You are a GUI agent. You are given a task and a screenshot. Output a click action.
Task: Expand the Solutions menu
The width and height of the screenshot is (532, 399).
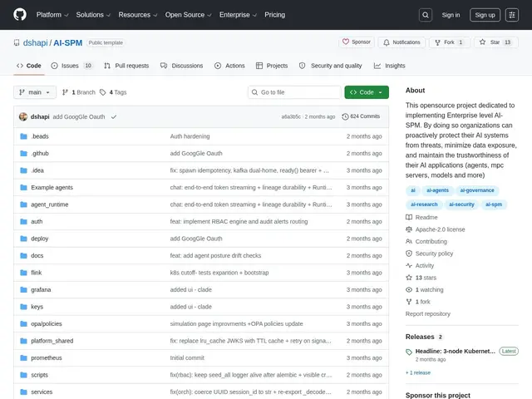click(x=93, y=15)
